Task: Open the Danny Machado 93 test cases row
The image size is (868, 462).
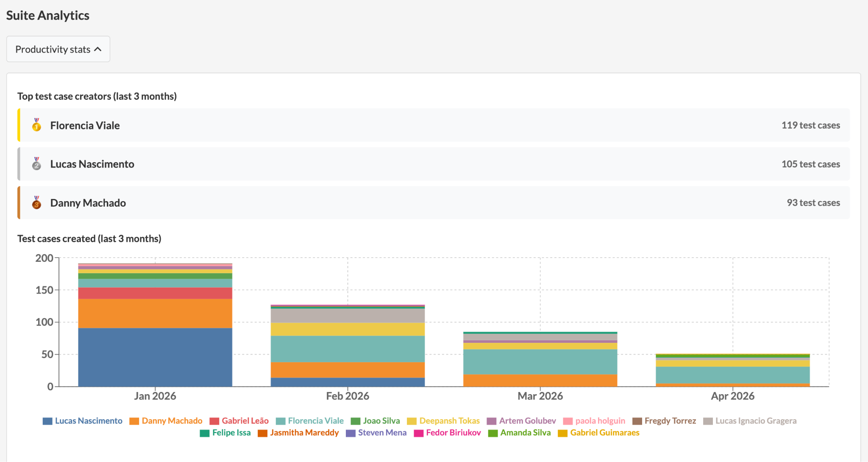Action: (434, 203)
